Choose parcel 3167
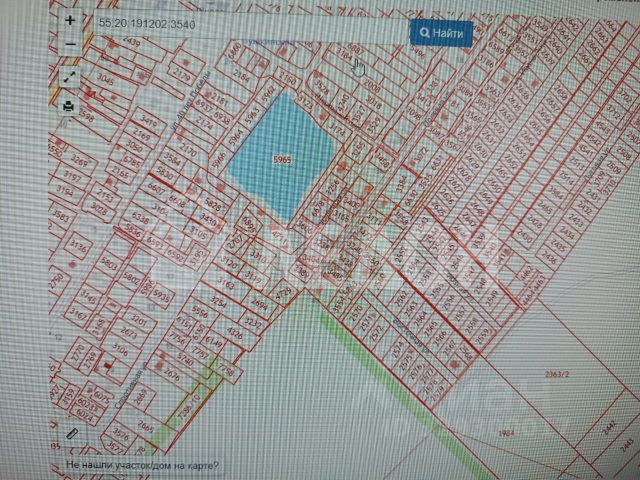The width and height of the screenshot is (640, 480). [78, 315]
